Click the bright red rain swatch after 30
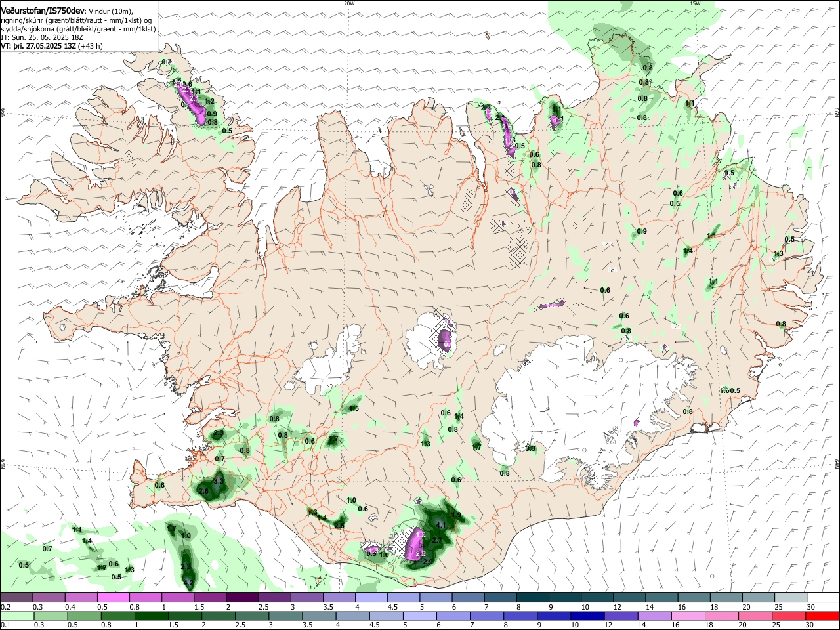 coord(822,615)
